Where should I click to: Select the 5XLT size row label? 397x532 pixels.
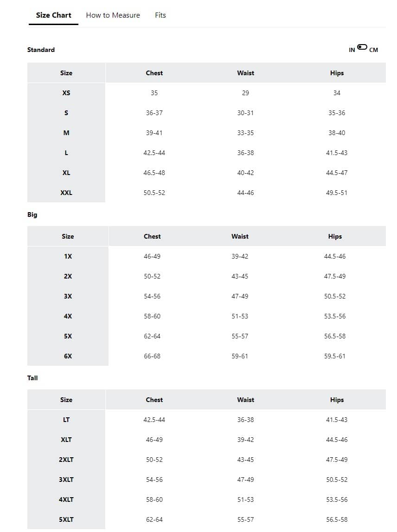66,519
